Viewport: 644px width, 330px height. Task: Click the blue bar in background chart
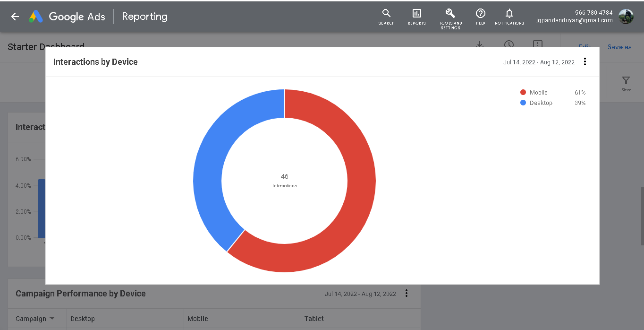42,208
